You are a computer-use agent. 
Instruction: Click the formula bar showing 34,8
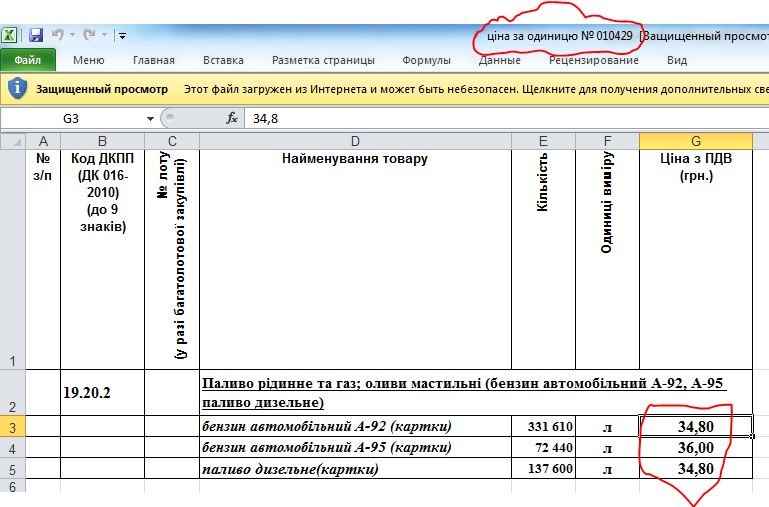click(x=505, y=119)
